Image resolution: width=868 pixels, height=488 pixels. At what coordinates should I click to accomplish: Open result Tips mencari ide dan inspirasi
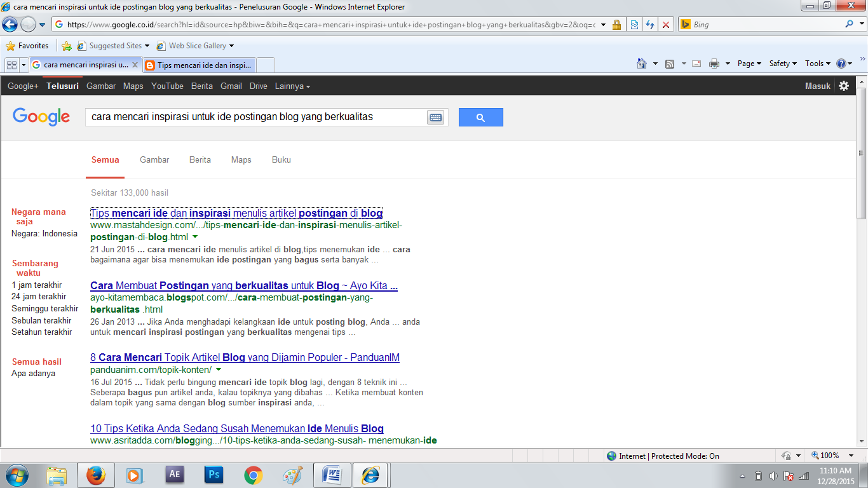(x=236, y=213)
